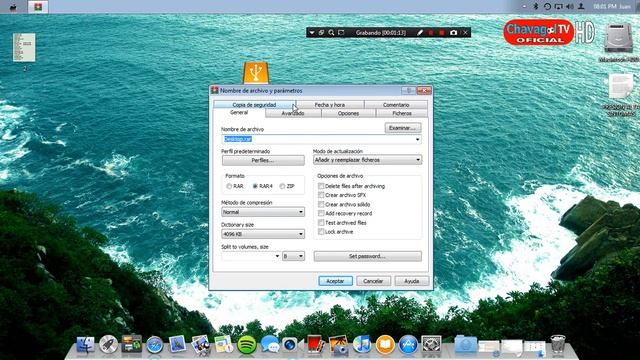
Task: Select the orange USB drive desktop icon
Action: click(256, 73)
